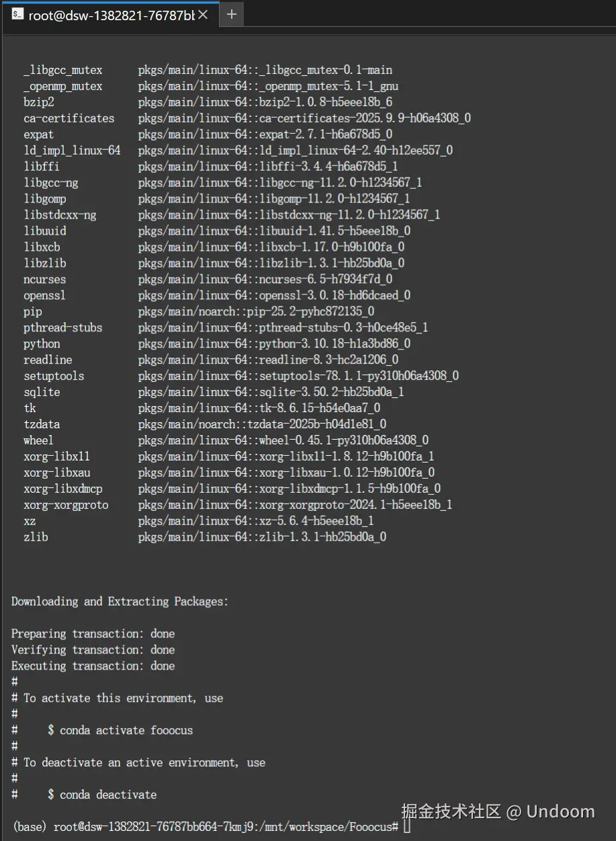Click the terminal cursor at the prompt
Screen dimensions: 616x841
pyautogui.click(x=407, y=826)
